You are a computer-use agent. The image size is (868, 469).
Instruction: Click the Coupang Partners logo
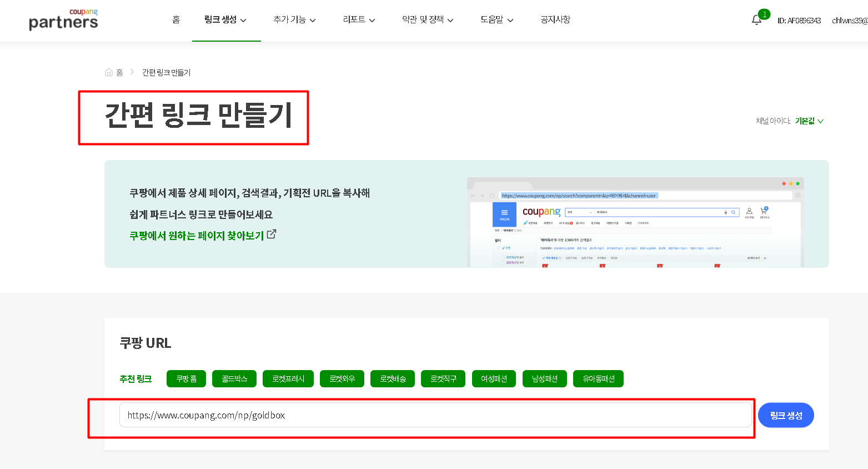tap(63, 19)
